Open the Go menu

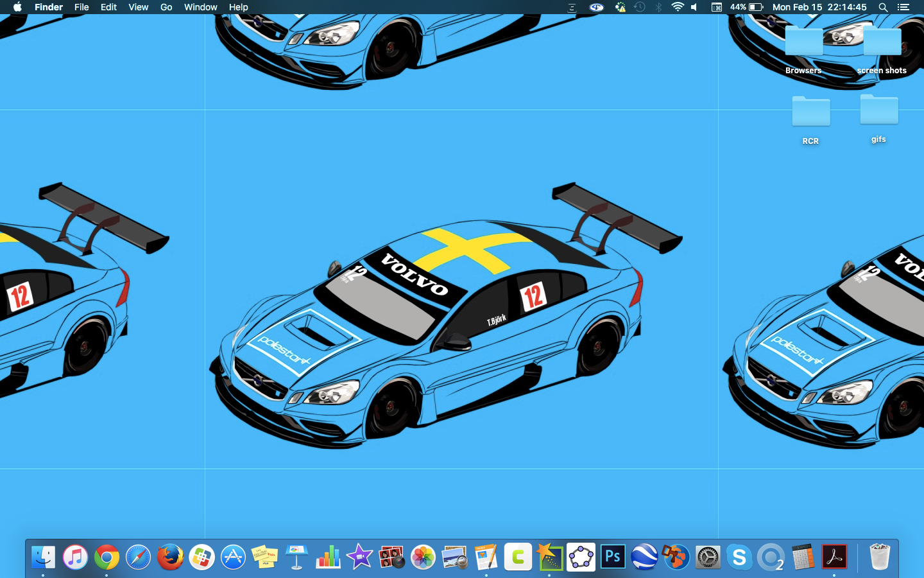tap(166, 7)
